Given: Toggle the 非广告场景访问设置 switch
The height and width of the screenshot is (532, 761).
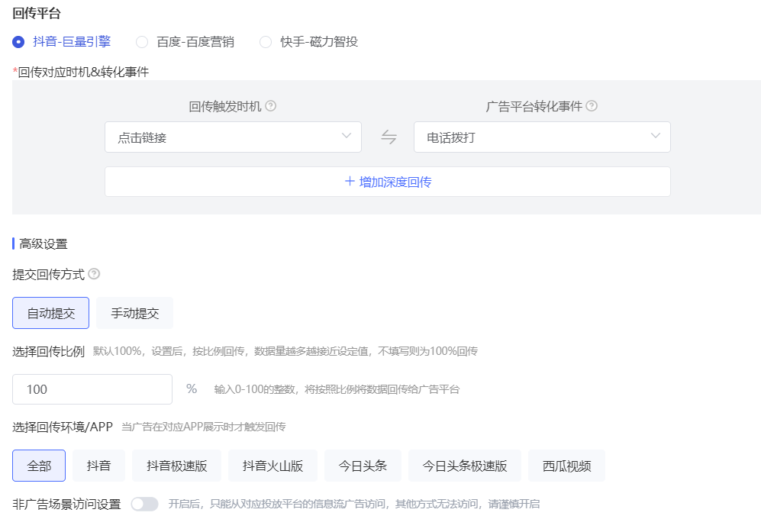Looking at the screenshot, I should point(144,504).
